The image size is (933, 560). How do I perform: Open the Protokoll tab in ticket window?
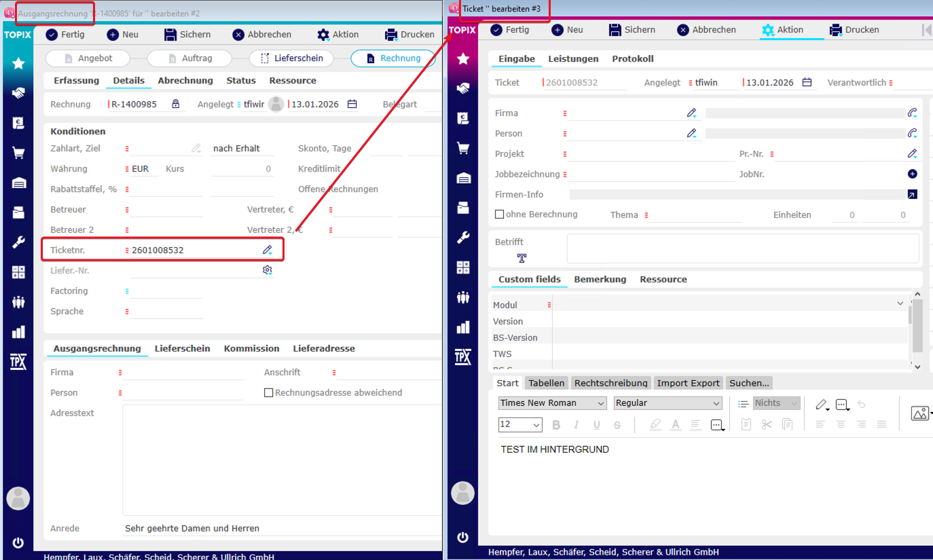click(633, 59)
